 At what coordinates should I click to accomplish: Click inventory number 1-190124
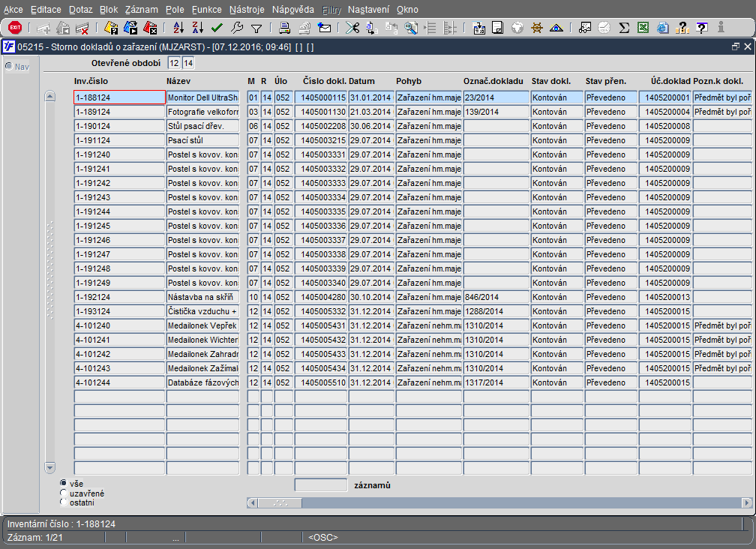click(x=119, y=126)
